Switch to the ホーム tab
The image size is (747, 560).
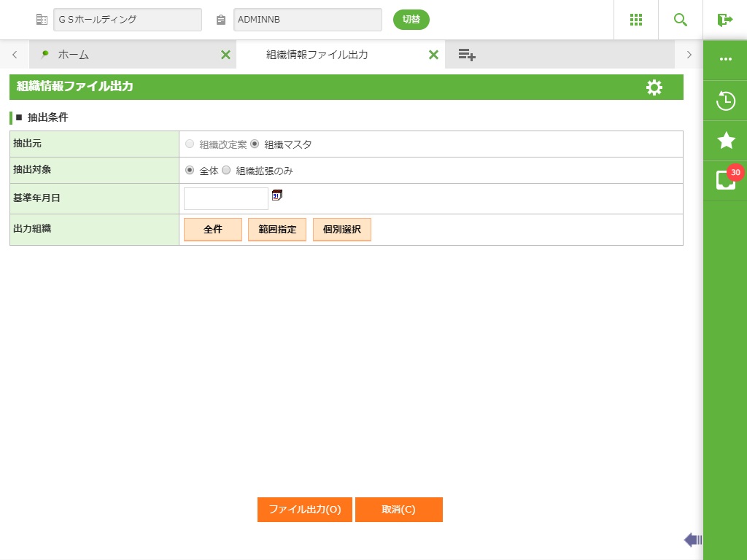click(133, 55)
